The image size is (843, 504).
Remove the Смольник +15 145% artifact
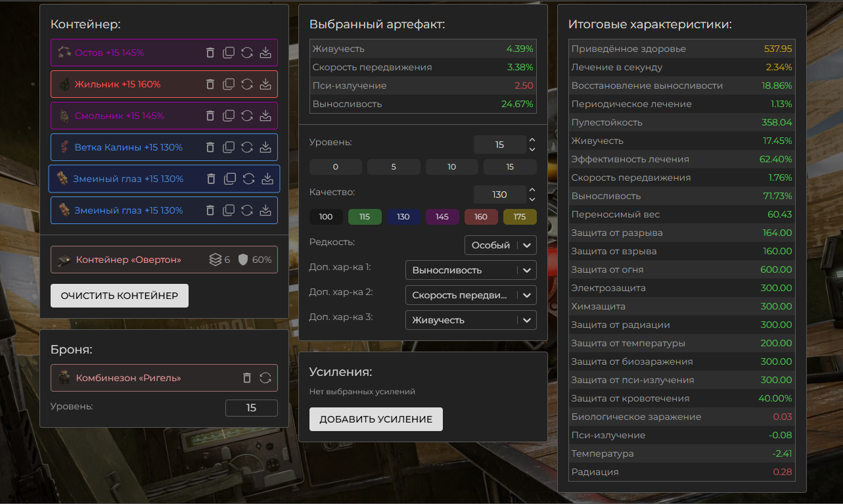[210, 116]
